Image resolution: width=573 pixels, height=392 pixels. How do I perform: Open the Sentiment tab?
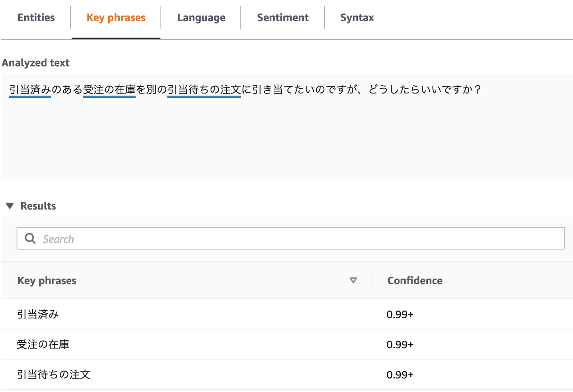283,18
